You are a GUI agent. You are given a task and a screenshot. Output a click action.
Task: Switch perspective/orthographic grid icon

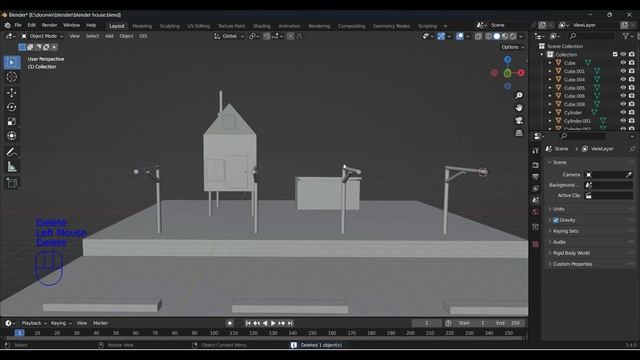pos(519,133)
